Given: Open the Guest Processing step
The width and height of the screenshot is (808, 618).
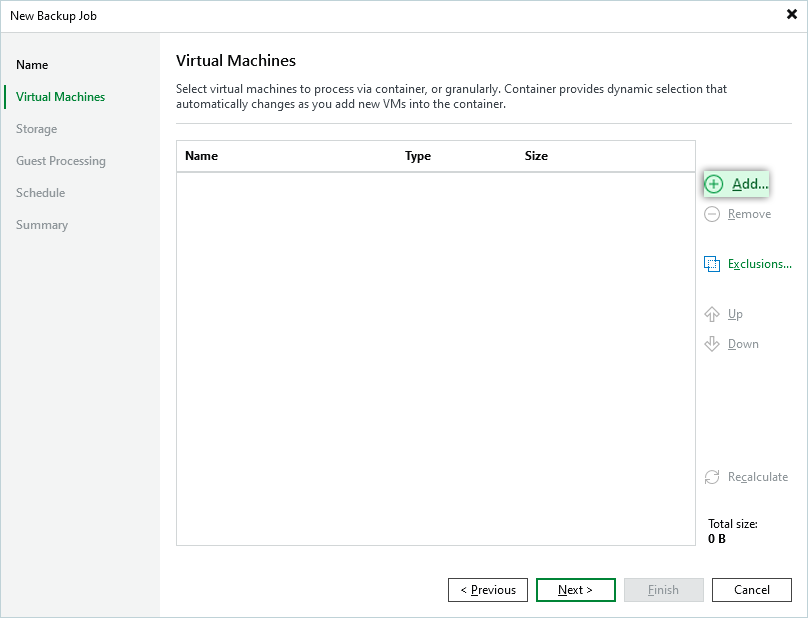Looking at the screenshot, I should coord(60,161).
